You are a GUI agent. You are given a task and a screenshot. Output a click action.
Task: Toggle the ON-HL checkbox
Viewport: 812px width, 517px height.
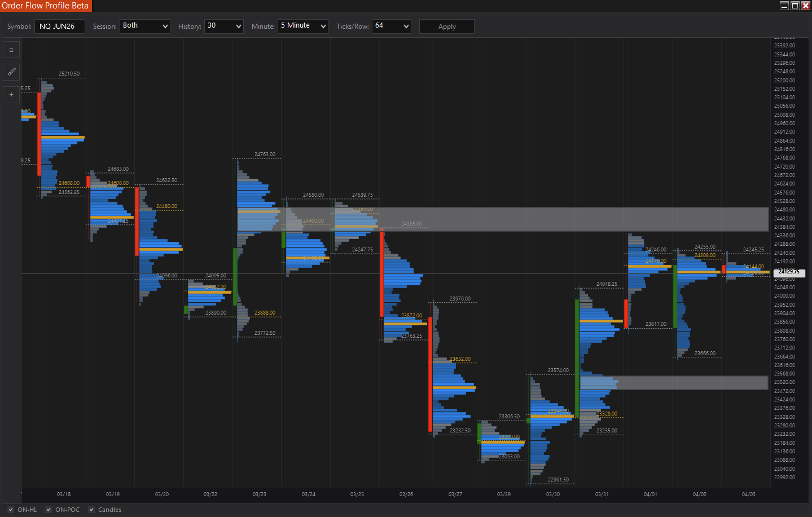point(11,510)
